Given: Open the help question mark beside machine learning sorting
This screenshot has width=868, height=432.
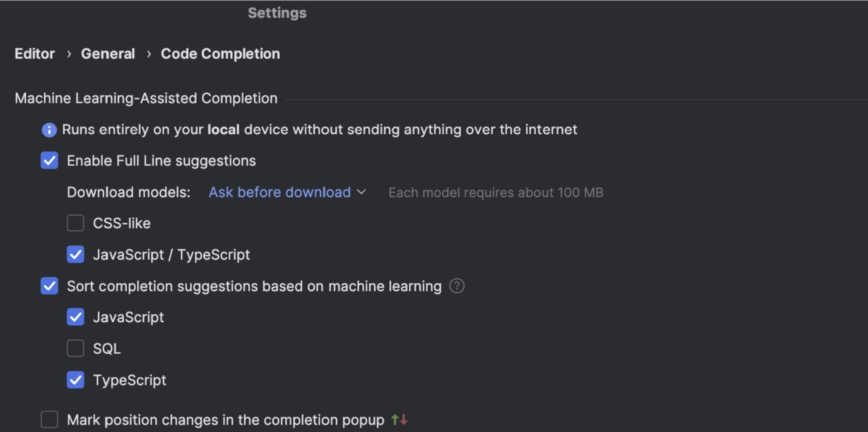Looking at the screenshot, I should [x=457, y=286].
